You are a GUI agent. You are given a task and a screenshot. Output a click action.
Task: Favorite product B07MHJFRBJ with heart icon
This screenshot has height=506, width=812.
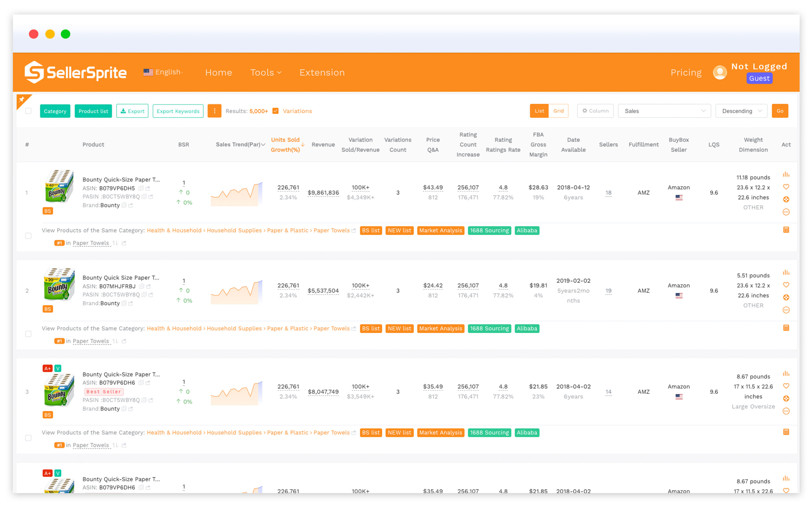(x=786, y=285)
